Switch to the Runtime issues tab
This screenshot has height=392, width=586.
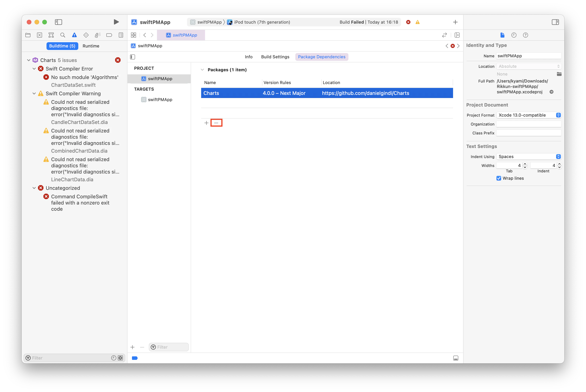tap(91, 46)
